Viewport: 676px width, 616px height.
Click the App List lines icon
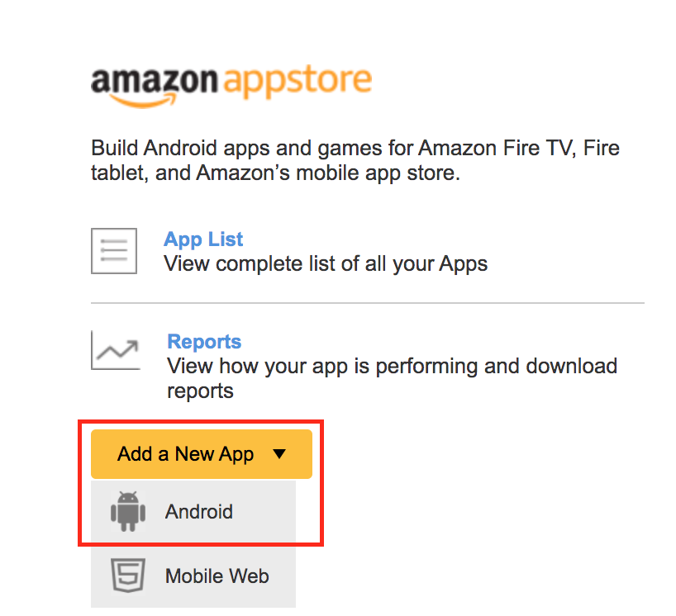tap(114, 251)
